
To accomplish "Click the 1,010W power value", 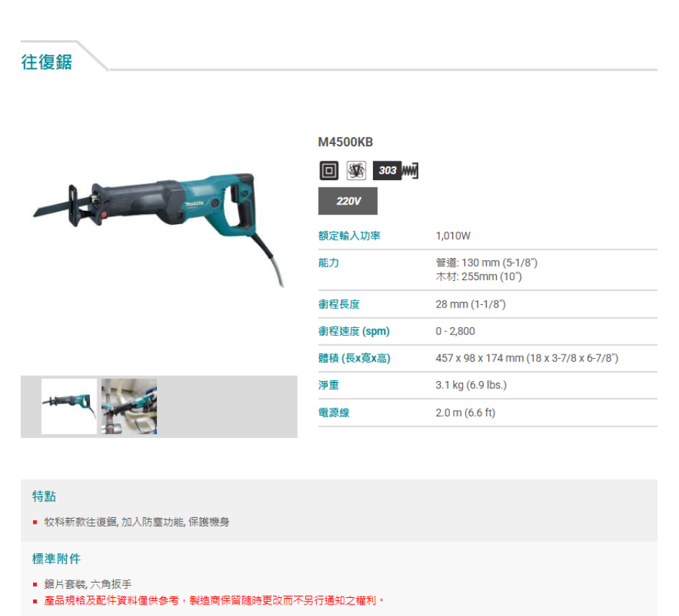I will 453,236.
